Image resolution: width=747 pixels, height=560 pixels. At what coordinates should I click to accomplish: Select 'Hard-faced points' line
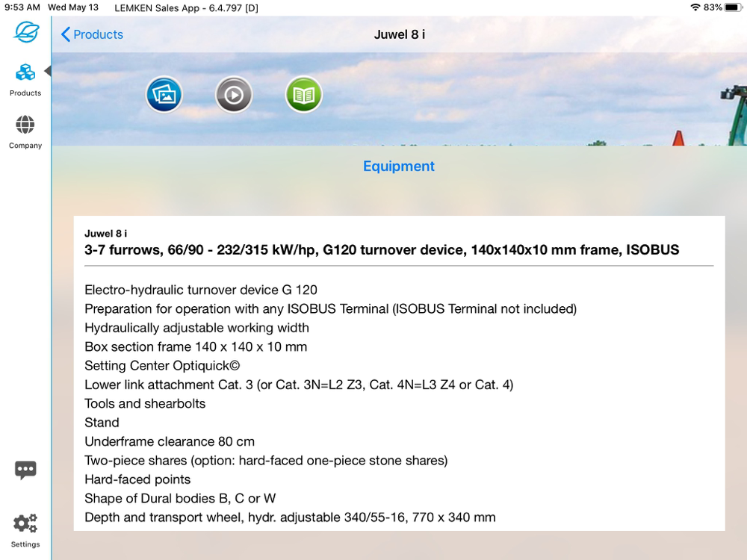(x=137, y=479)
